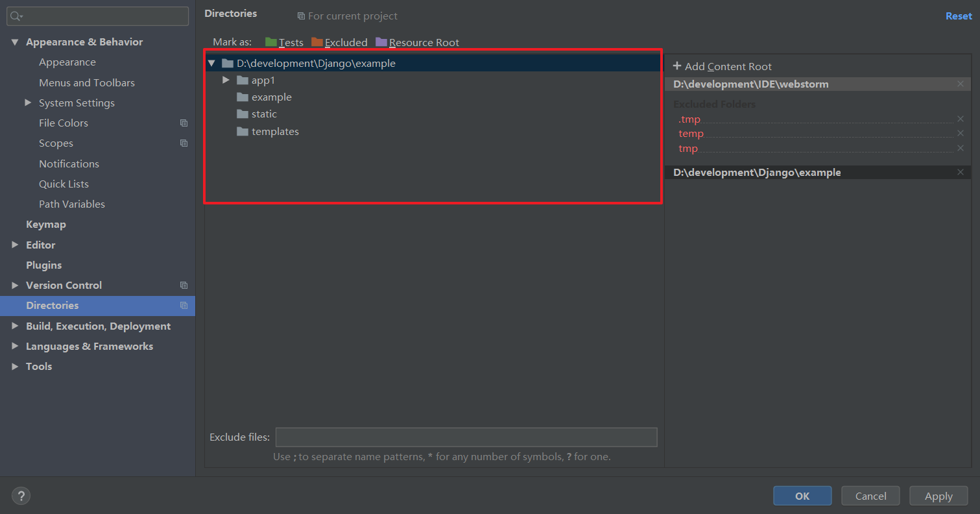Switch to the Plugins settings
The width and height of the screenshot is (980, 514).
pos(43,265)
